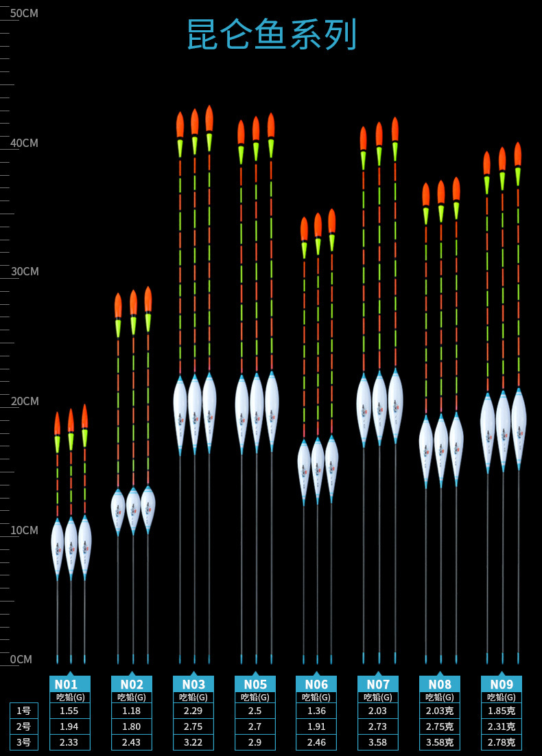Click the 2.33 value under N01

(x=70, y=742)
